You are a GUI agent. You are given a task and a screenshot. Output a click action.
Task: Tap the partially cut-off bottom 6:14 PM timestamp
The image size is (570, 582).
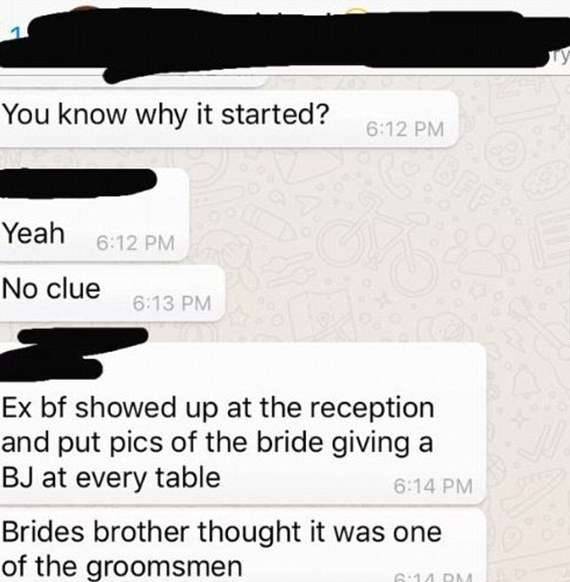click(433, 578)
